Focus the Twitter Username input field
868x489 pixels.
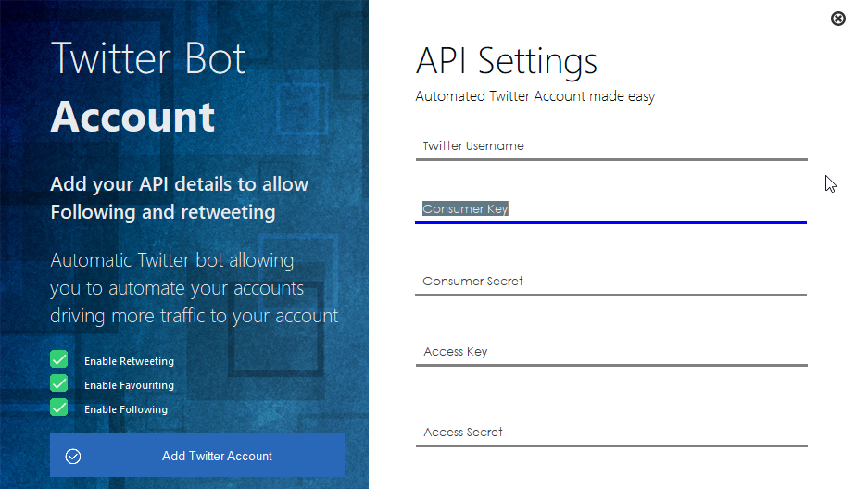(611, 146)
